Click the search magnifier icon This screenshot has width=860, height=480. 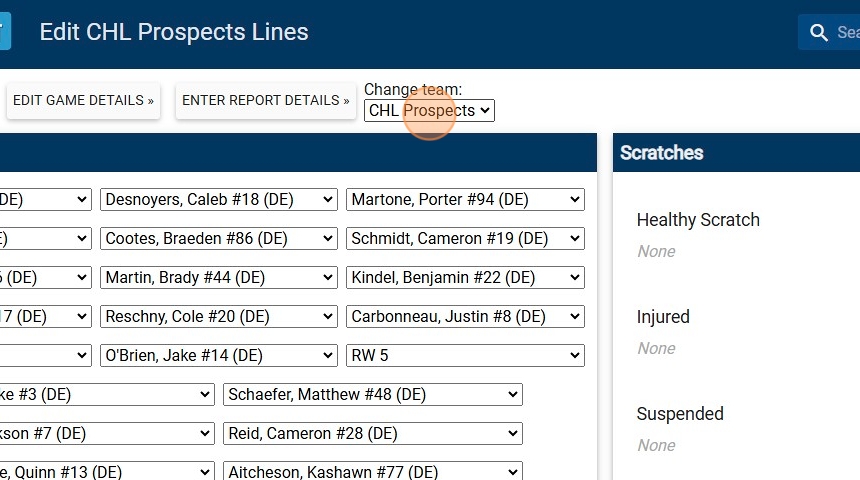click(819, 33)
